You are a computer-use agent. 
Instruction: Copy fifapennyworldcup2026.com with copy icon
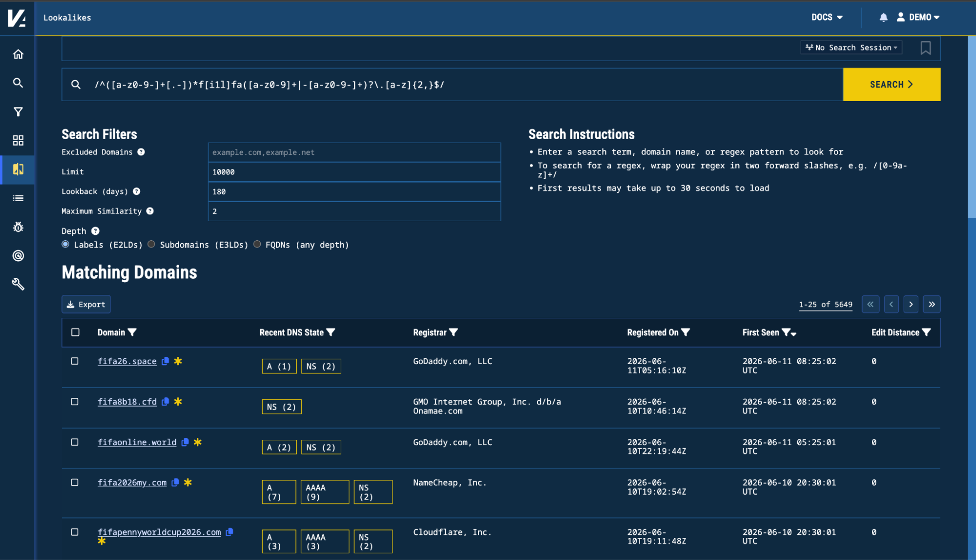coord(229,532)
